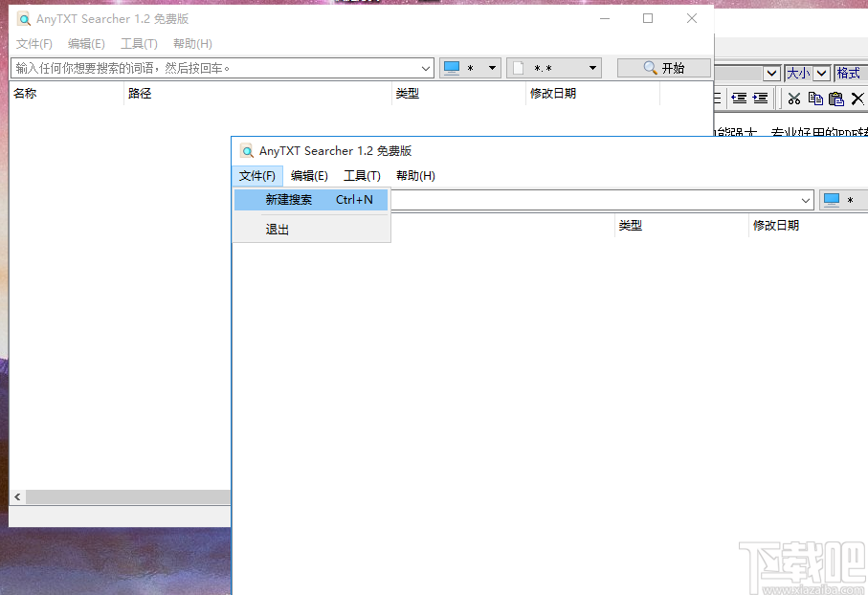Viewport: 868px width, 595px height.
Task: Choose 退出 from the open File menu
Action: [x=311, y=230]
